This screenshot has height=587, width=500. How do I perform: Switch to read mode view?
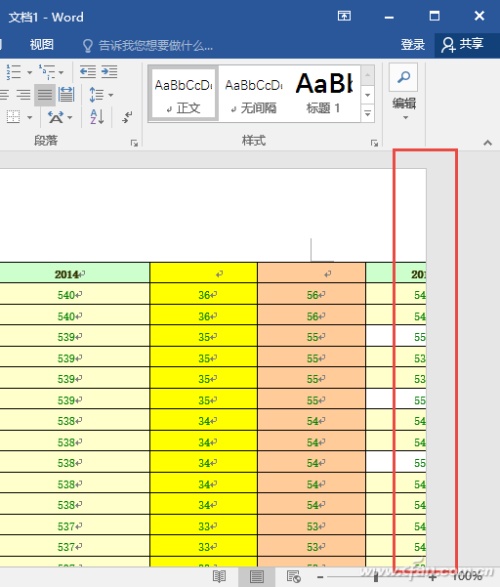219,577
